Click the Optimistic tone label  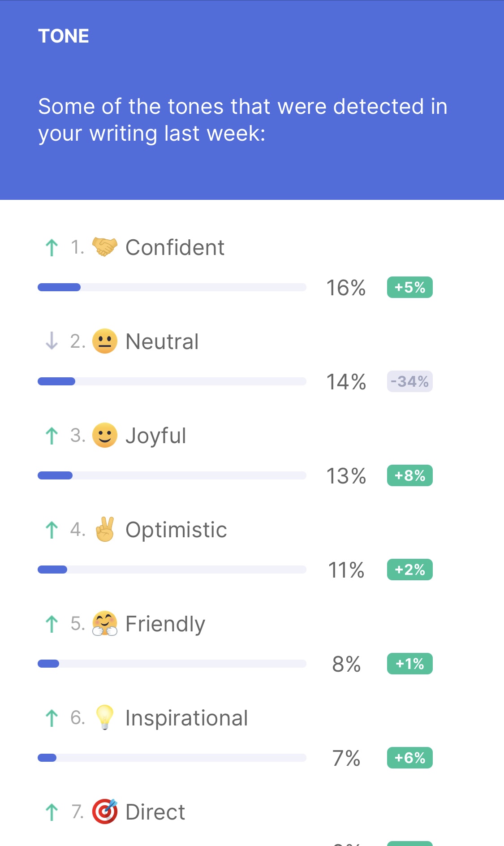[176, 530]
